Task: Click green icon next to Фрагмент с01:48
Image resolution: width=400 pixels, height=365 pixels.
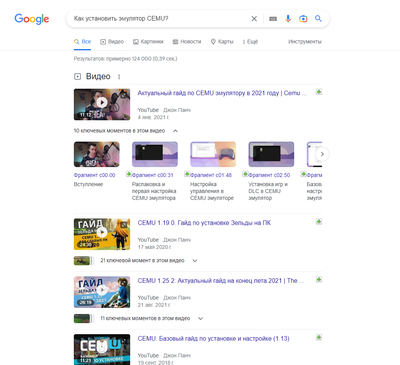Action: point(187,174)
